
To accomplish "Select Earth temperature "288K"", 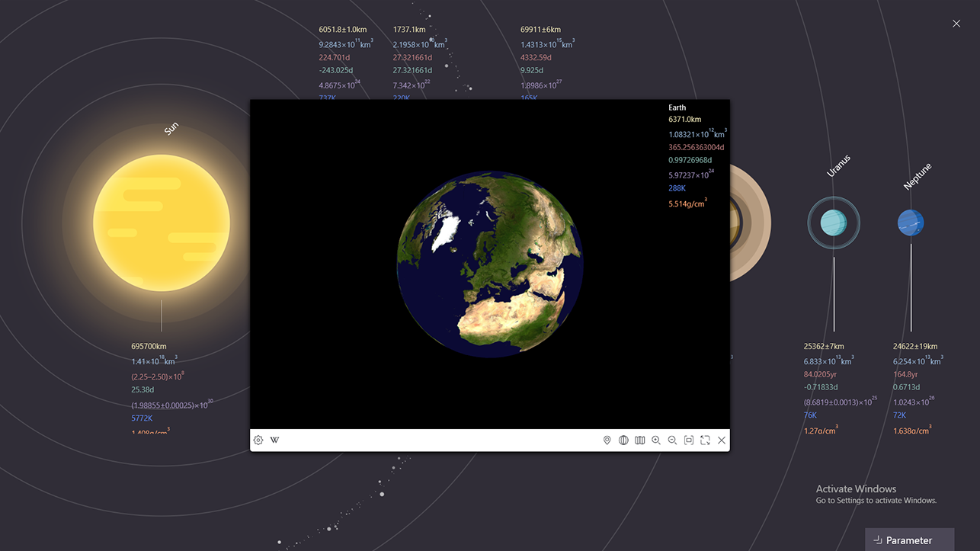I will (677, 188).
